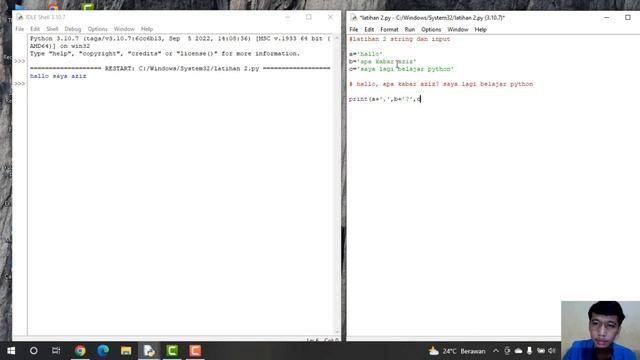Screen dimensions: 640x360
Task: Maximize the latihan 2.py editor window
Action: coord(628,18)
